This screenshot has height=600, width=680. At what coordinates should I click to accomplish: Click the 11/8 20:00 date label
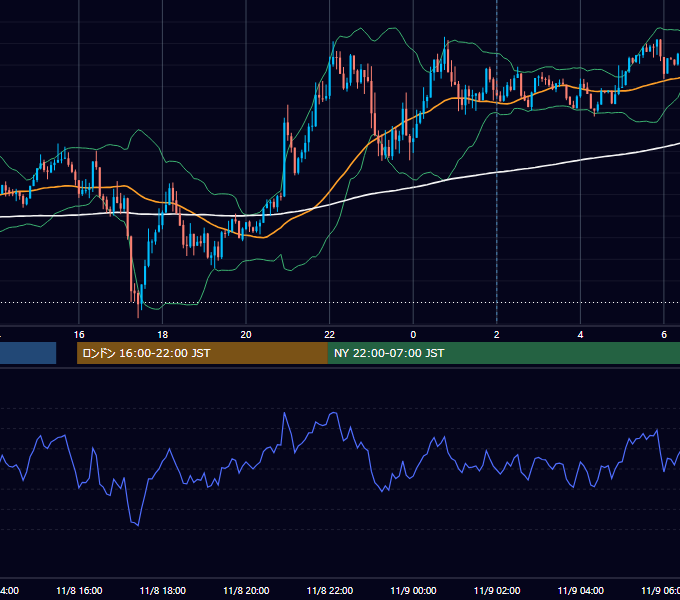[x=246, y=591]
